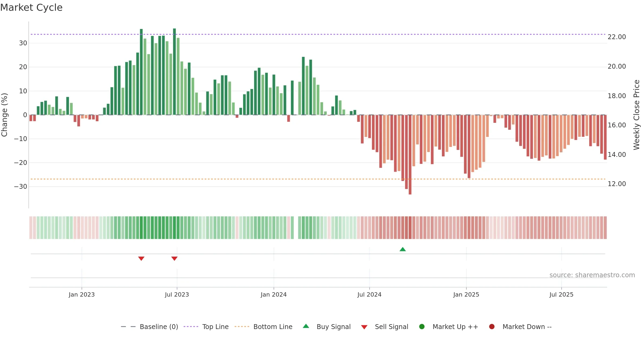Image resolution: width=644 pixels, height=362 pixels.
Task: Toggle the Buy Signal legend text
Action: tap(334, 327)
